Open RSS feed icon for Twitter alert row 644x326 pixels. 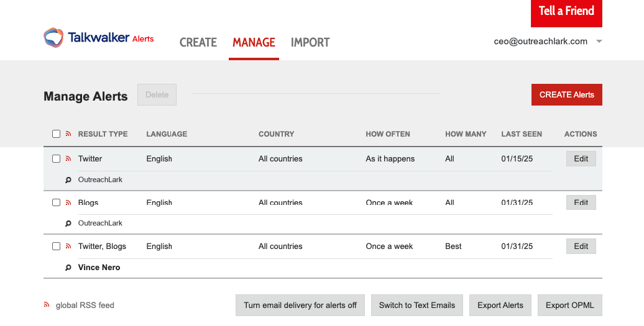coord(68,159)
